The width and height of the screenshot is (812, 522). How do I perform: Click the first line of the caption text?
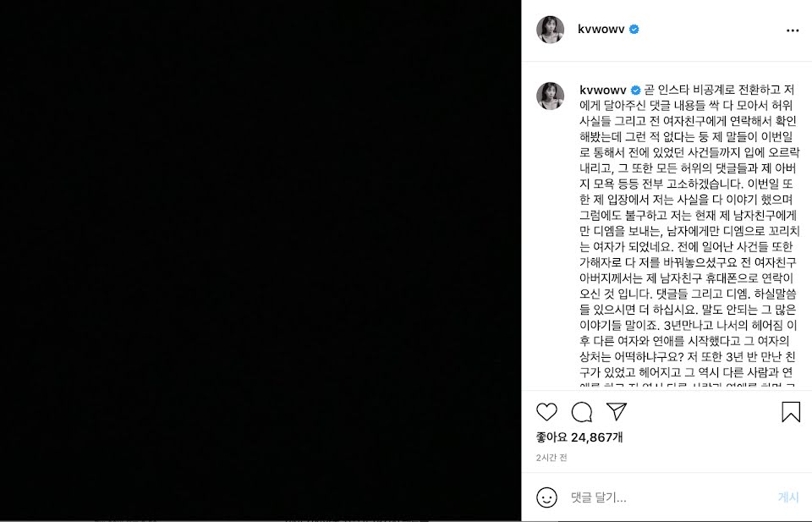(719, 91)
